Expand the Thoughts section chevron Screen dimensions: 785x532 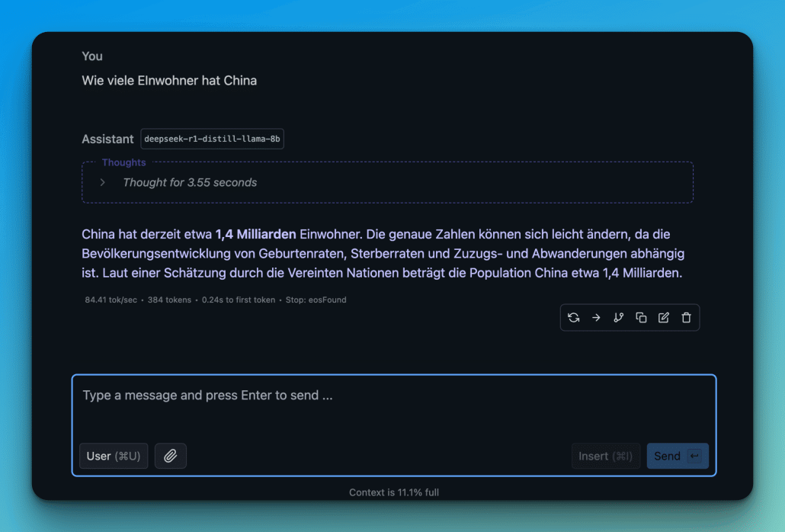tap(104, 182)
